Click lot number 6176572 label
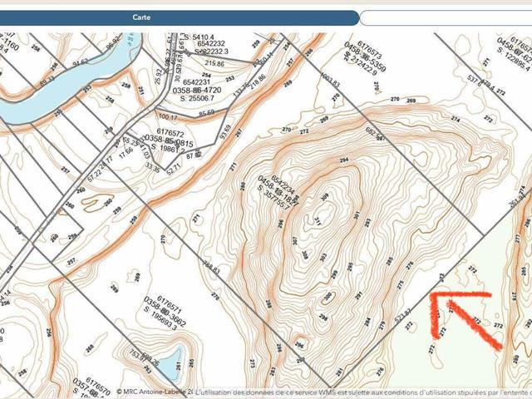 coord(170,132)
